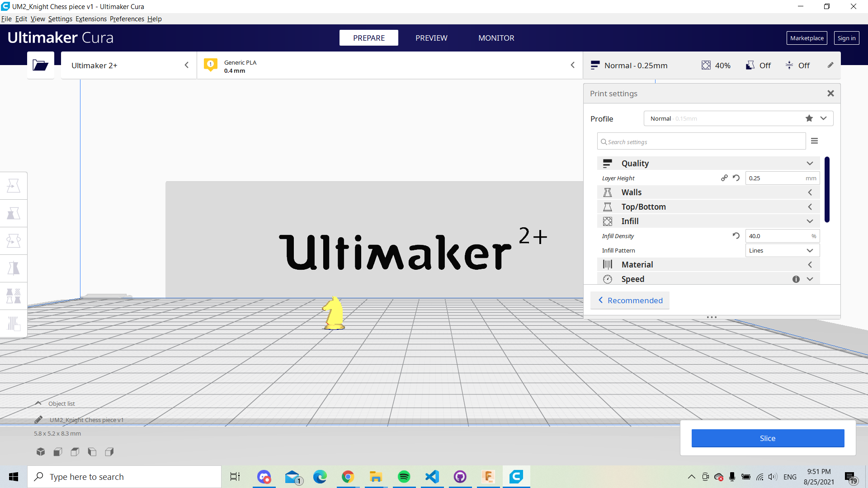The height and width of the screenshot is (488, 868).
Task: Select the Support Blocker tool
Action: coord(14,324)
